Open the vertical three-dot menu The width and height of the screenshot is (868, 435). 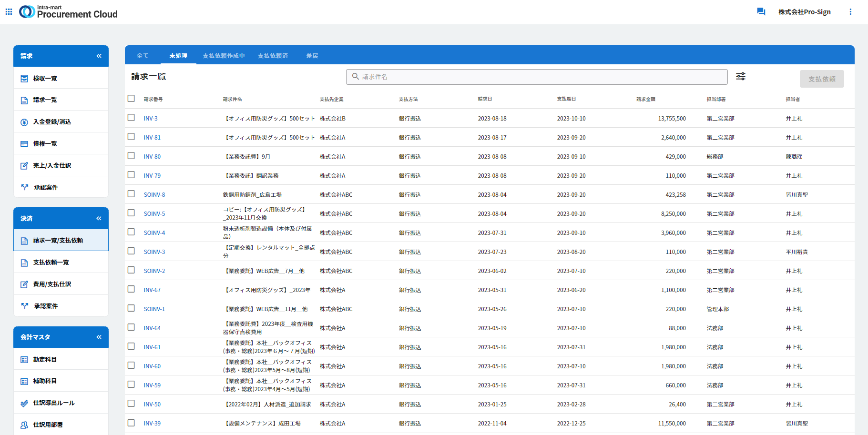850,11
